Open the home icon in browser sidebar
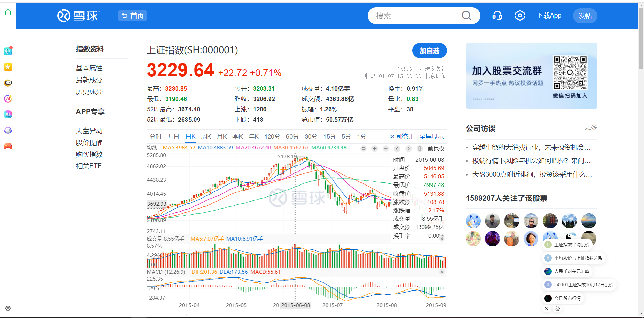644x318 pixels. pyautogui.click(x=8, y=12)
